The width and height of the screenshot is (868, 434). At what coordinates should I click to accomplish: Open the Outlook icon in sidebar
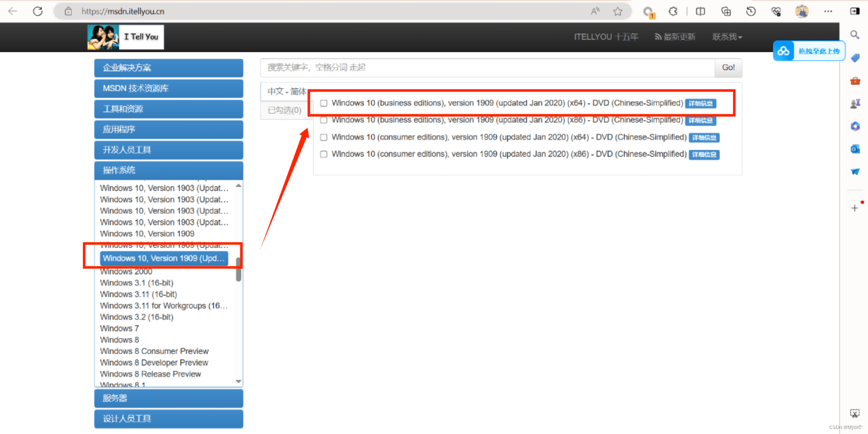[x=855, y=149]
